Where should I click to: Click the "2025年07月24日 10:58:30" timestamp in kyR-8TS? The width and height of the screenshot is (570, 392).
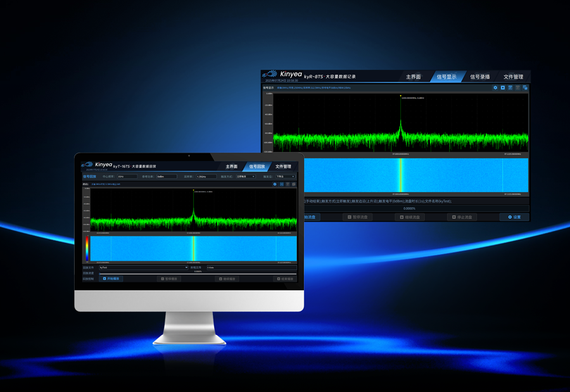281,80
